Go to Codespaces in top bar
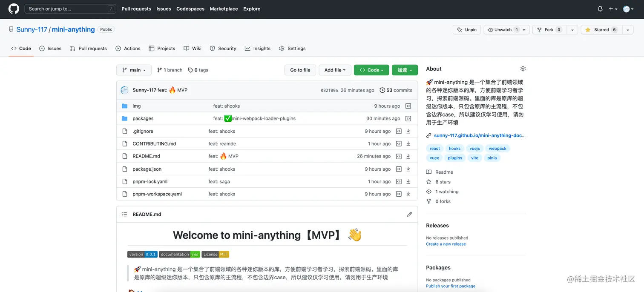Viewport: 644px width, 292px height. (190, 9)
